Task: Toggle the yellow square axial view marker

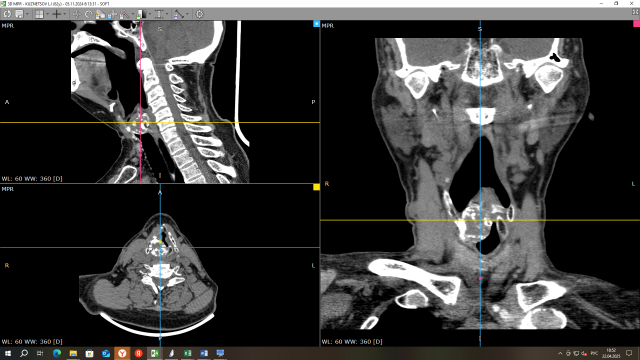Action: pyautogui.click(x=316, y=187)
